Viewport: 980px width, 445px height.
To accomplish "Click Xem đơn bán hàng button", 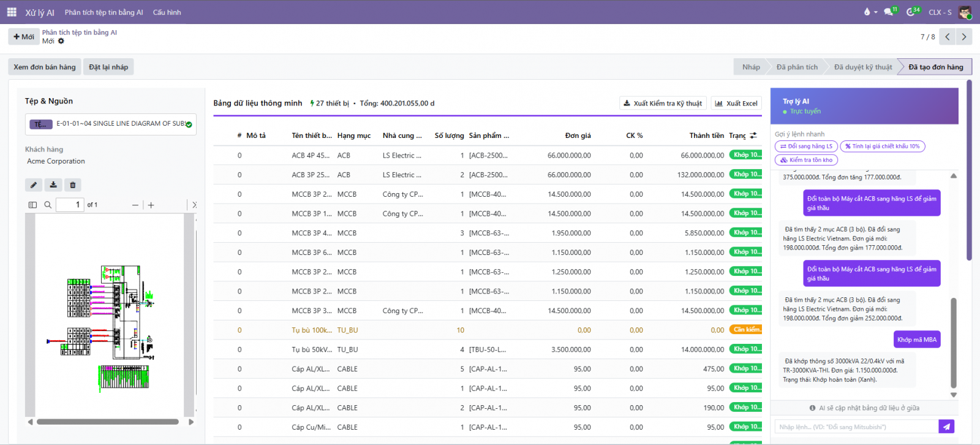I will (45, 67).
